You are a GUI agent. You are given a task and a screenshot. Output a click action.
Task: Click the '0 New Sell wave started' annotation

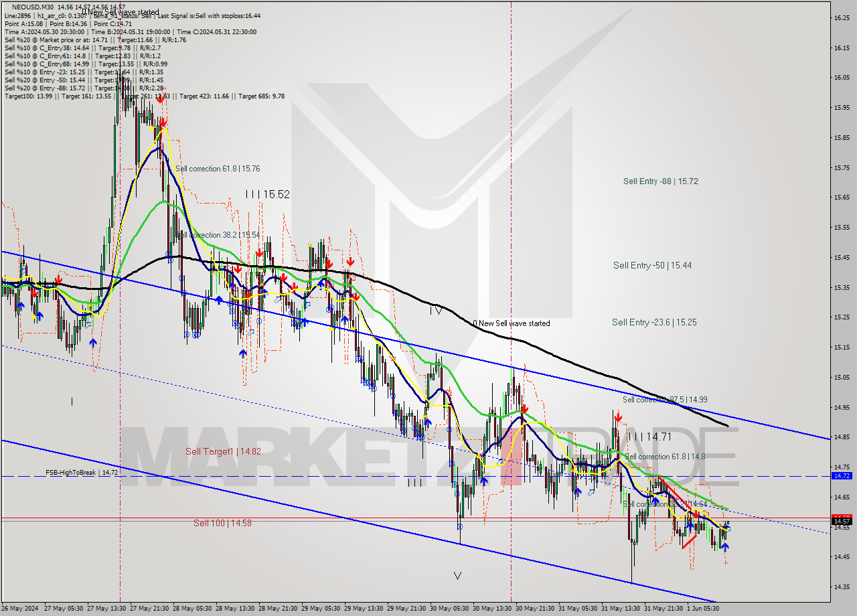point(511,323)
